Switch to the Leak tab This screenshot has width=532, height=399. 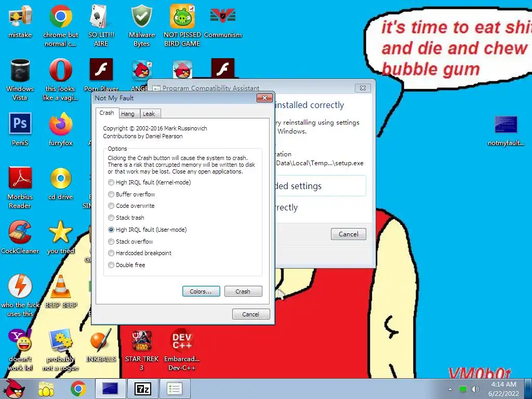[x=149, y=114]
